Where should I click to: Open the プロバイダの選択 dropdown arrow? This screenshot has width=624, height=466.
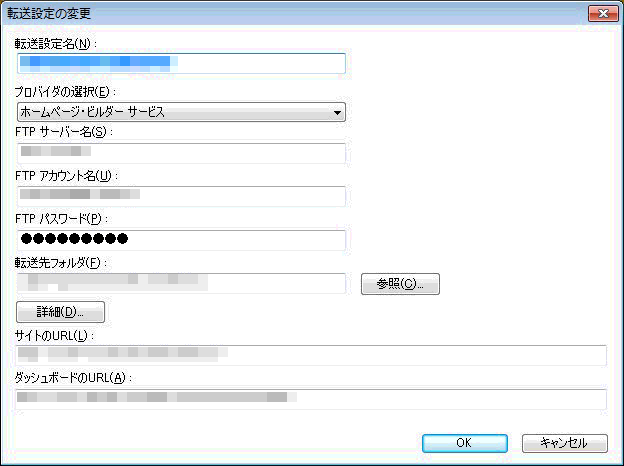coord(337,113)
